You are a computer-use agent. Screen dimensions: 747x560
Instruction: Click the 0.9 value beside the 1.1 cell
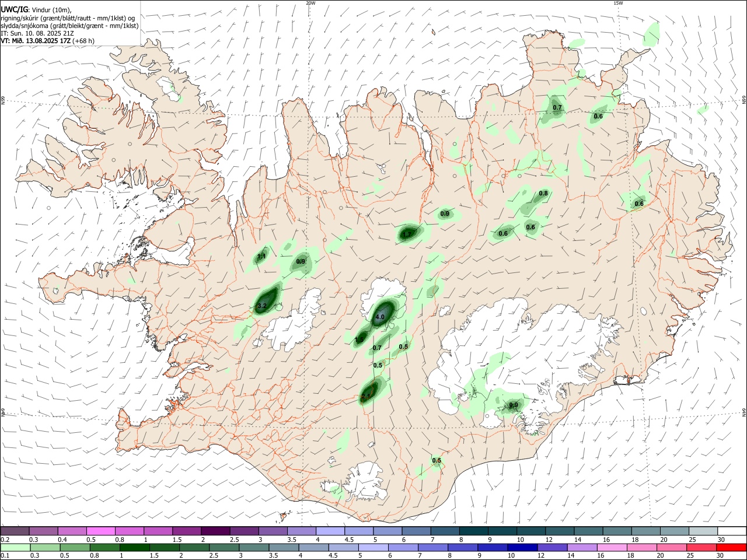pyautogui.click(x=301, y=262)
